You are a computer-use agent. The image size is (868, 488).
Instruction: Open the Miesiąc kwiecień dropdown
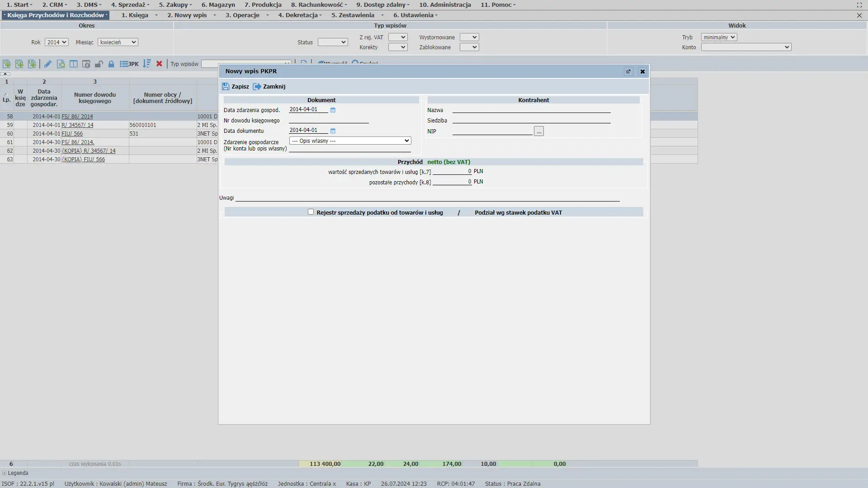(118, 42)
